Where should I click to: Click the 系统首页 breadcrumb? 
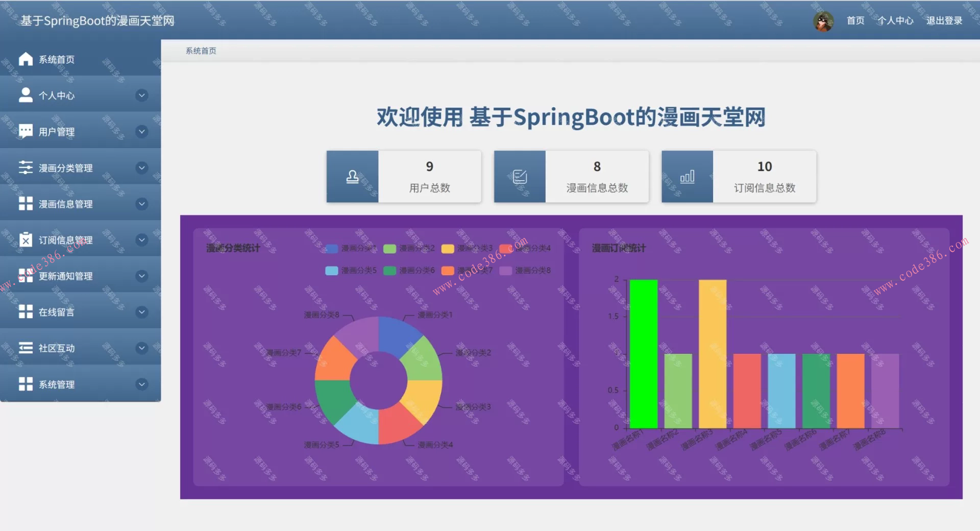click(x=201, y=51)
